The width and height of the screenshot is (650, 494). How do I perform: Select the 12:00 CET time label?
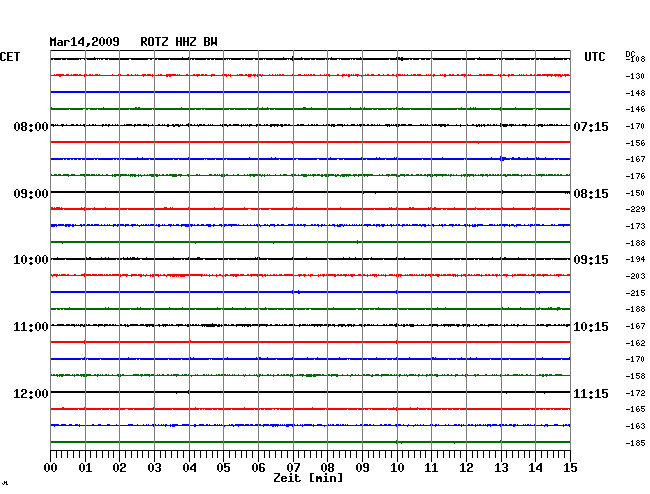pos(31,394)
